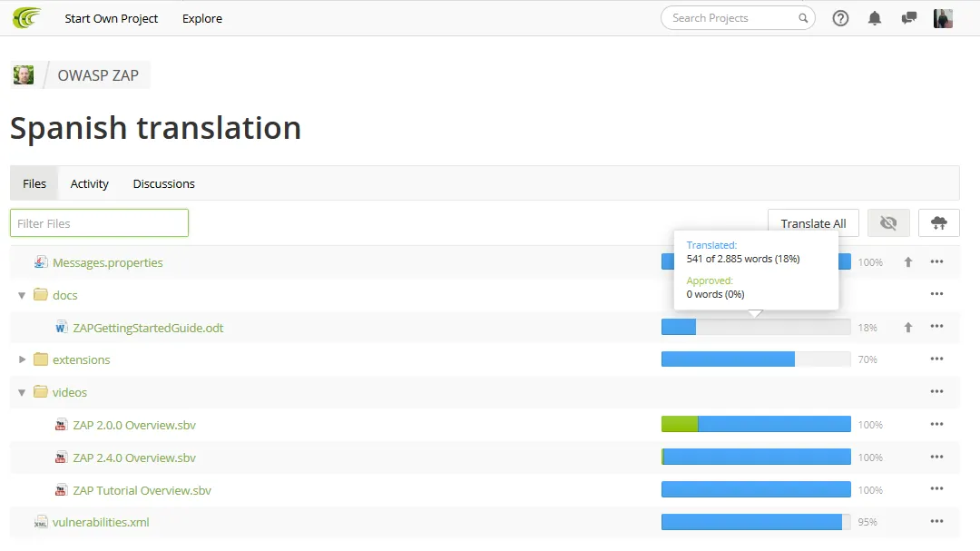Open ZAPGettingStartedGuide.odt file link
This screenshot has height=551, width=980.
pyautogui.click(x=148, y=327)
